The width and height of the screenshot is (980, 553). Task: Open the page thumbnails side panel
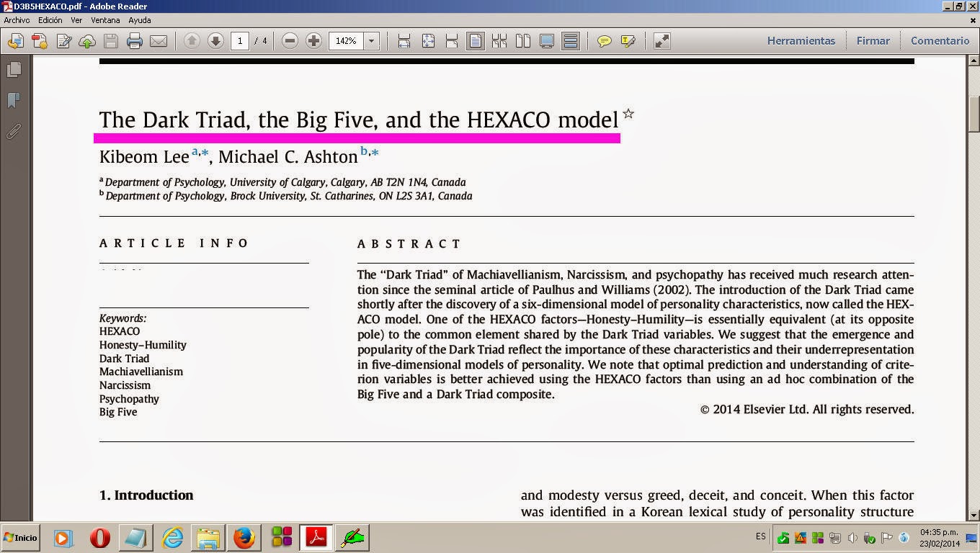[x=14, y=69]
